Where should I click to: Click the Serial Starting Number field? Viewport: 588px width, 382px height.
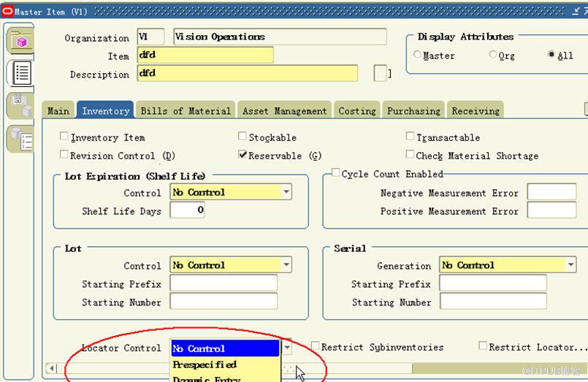point(493,301)
